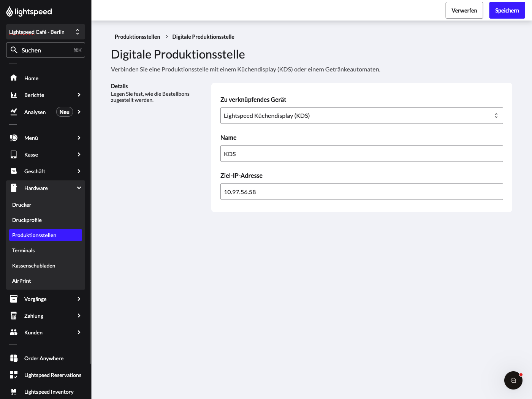Expand the Vorgänge submenu chevron
The height and width of the screenshot is (399, 532).
pyautogui.click(x=79, y=299)
